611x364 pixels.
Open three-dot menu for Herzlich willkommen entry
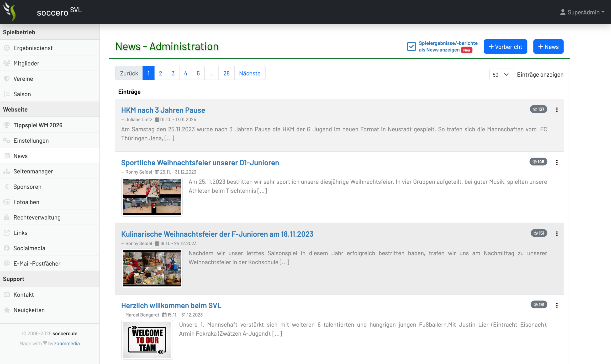[557, 305]
